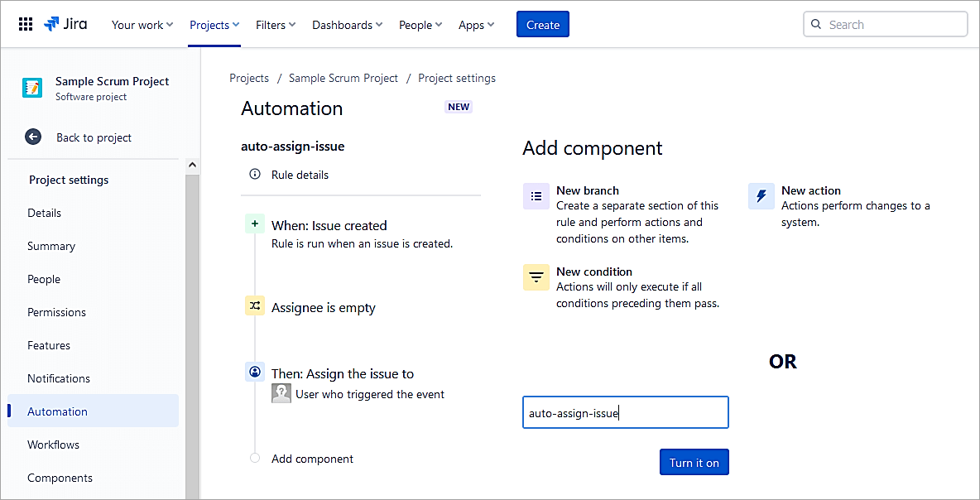The height and width of the screenshot is (500, 980).
Task: Click the Assignee is empty condition icon
Action: click(255, 306)
